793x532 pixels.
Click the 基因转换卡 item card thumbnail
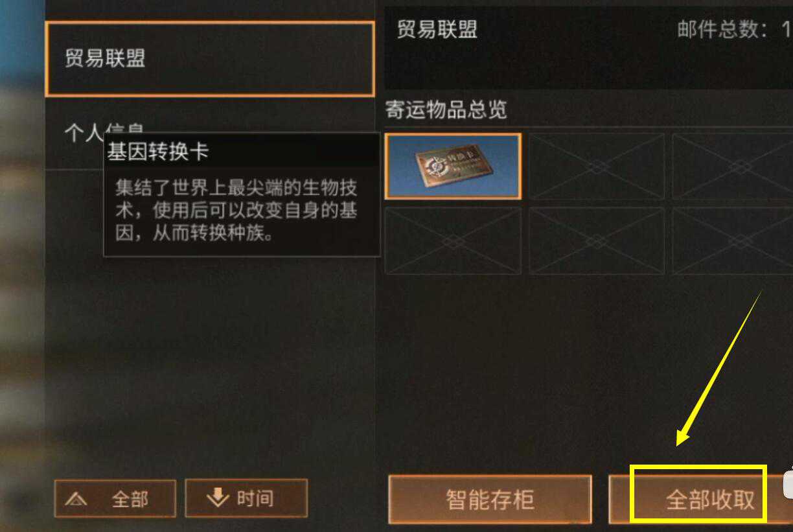(453, 166)
